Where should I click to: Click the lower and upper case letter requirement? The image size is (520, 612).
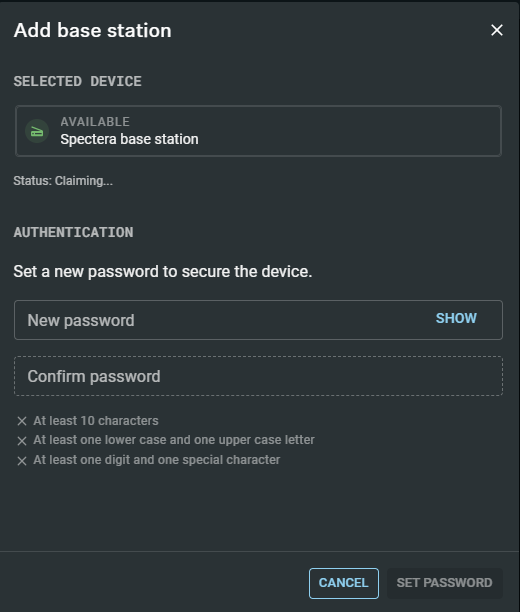coord(174,440)
